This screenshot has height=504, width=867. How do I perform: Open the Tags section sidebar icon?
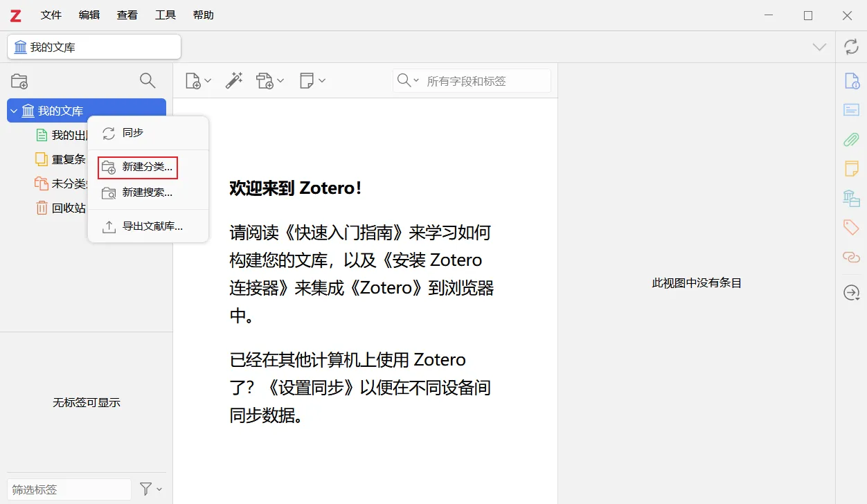pyautogui.click(x=851, y=227)
